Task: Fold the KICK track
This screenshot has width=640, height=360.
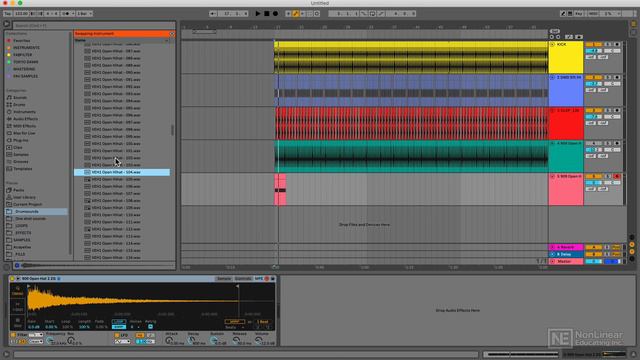Action: pos(553,44)
